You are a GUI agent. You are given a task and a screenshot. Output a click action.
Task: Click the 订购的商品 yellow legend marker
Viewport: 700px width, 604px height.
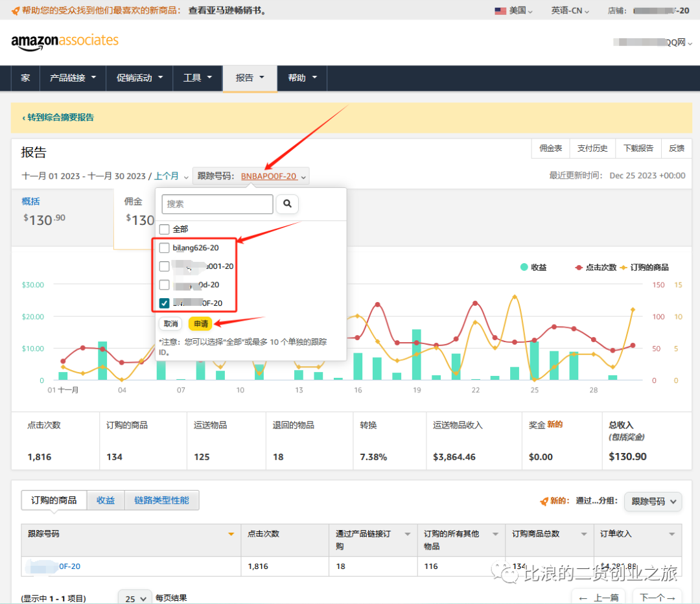tap(624, 268)
